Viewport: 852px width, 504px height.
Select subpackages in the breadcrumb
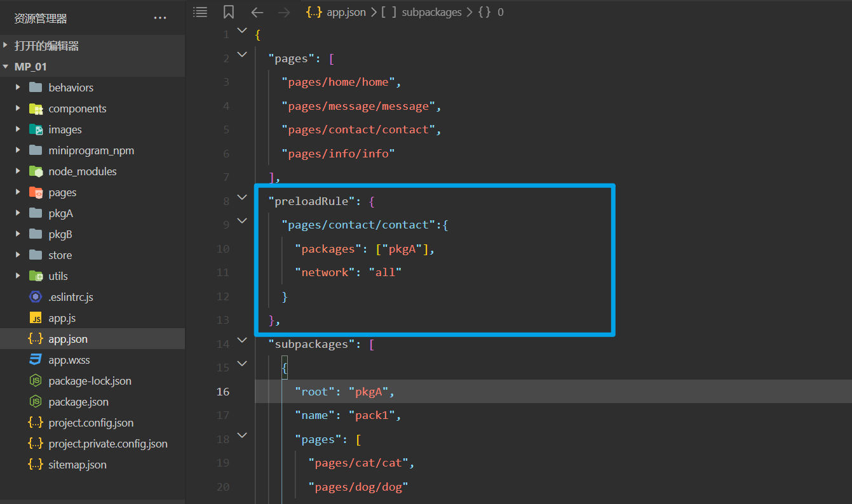(x=431, y=12)
